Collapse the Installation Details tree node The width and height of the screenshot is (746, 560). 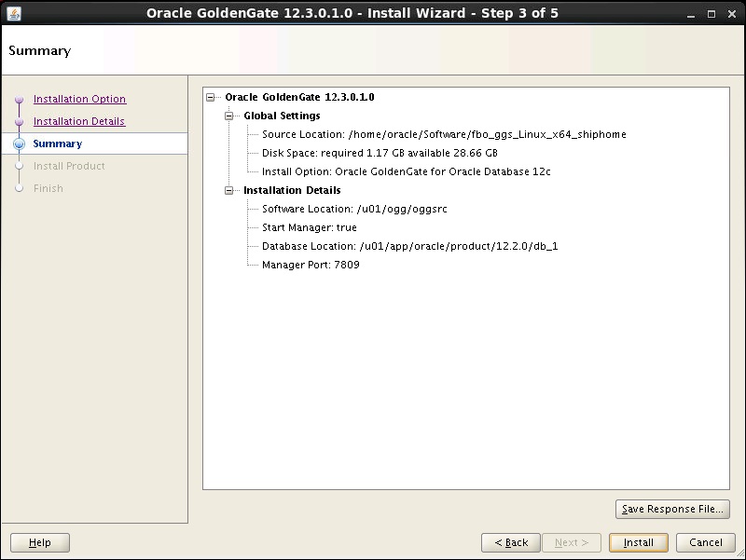[228, 191]
